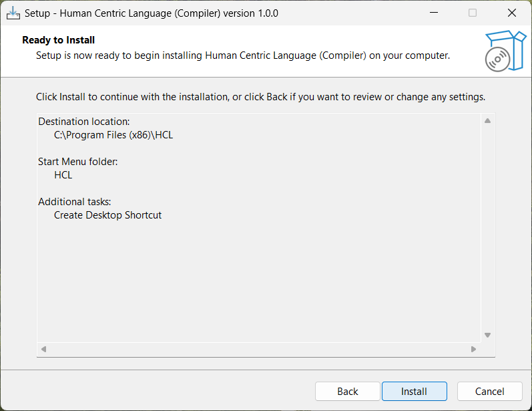532x411 pixels.
Task: Click the software box and disc icon
Action: pos(505,50)
